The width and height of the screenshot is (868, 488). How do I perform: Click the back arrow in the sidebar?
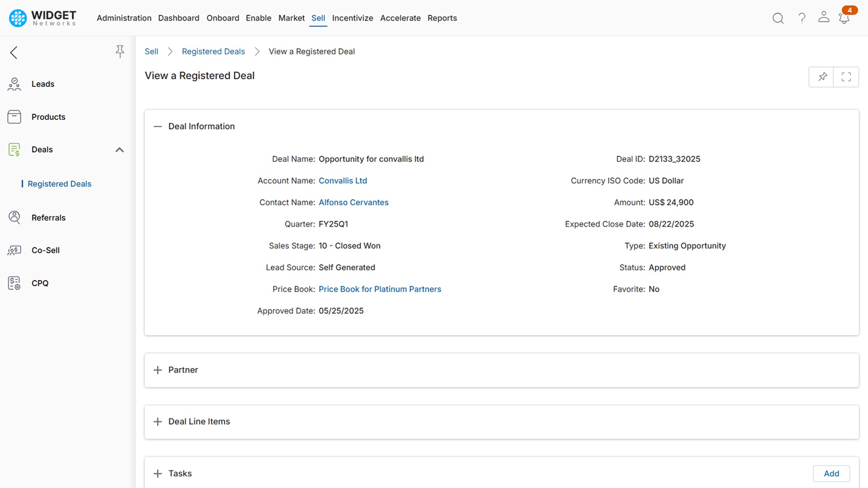coord(14,52)
